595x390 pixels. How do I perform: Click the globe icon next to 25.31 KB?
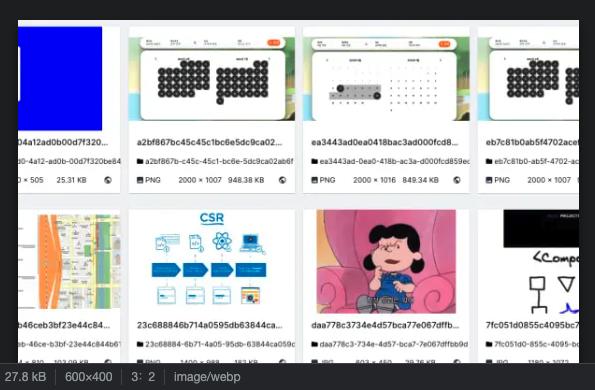pos(108,180)
